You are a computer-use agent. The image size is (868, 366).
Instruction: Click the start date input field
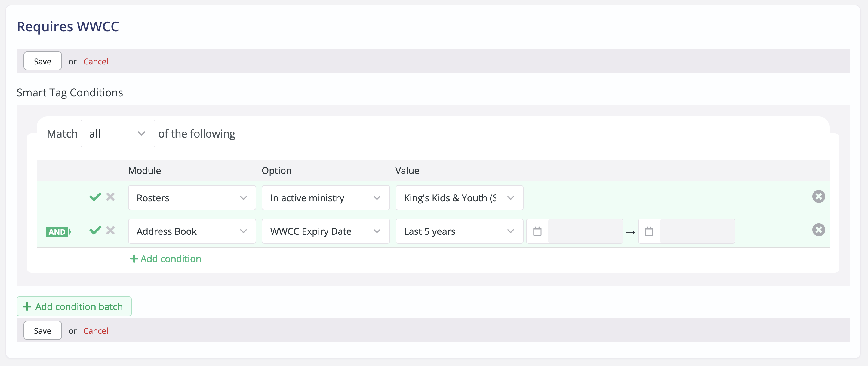(x=585, y=231)
